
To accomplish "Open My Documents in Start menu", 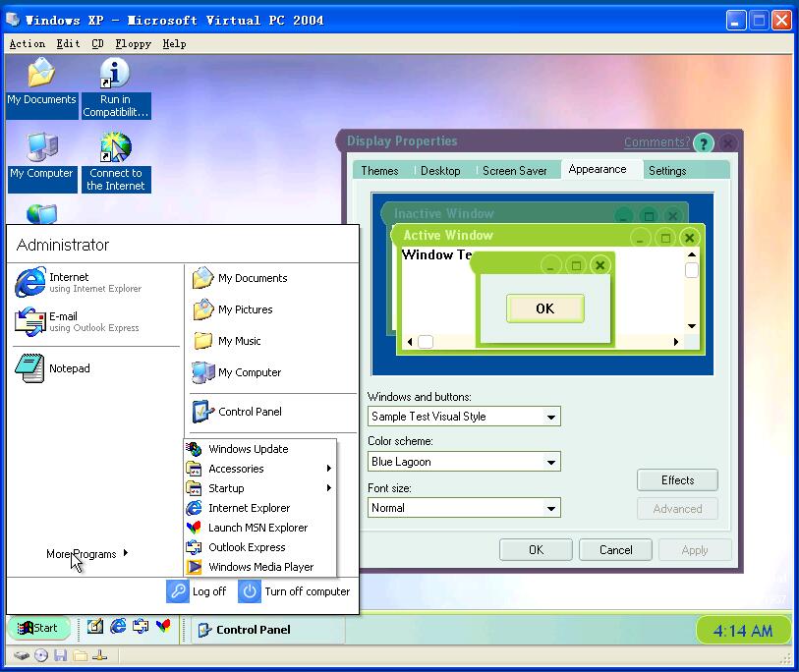I will coord(240,278).
